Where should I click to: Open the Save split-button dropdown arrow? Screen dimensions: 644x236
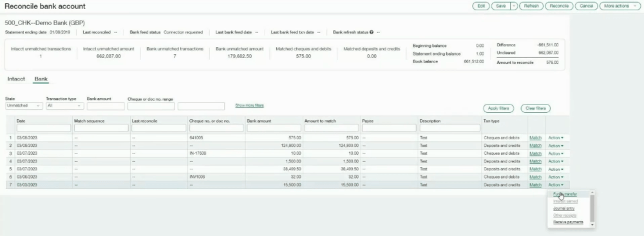click(513, 6)
